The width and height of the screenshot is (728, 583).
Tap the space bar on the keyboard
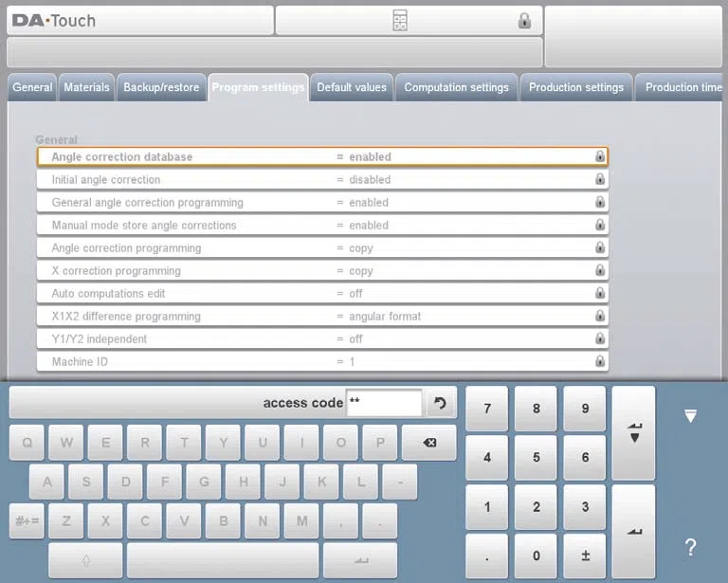[223, 560]
